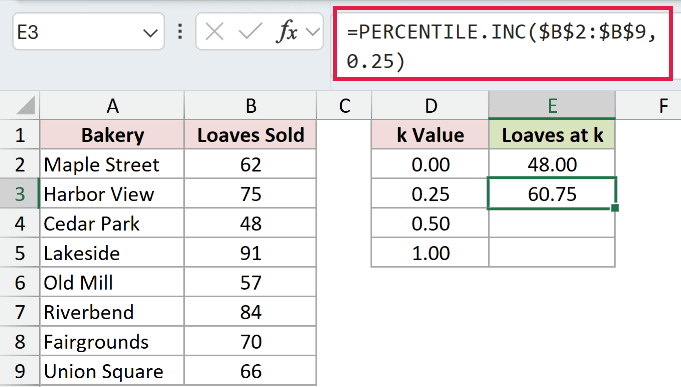The image size is (681, 387).
Task: Select row 7 header
Action: [20, 312]
